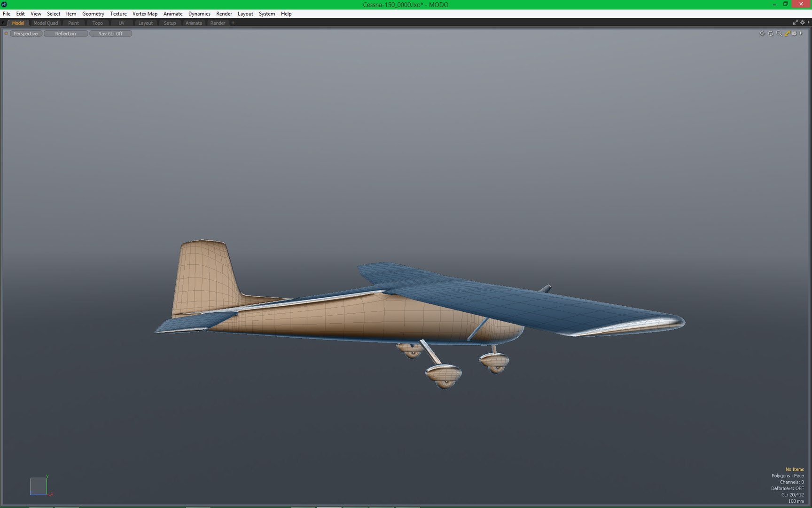Expand layout tab bar arrow at far right
The width and height of the screenshot is (812, 508).
[x=808, y=23]
